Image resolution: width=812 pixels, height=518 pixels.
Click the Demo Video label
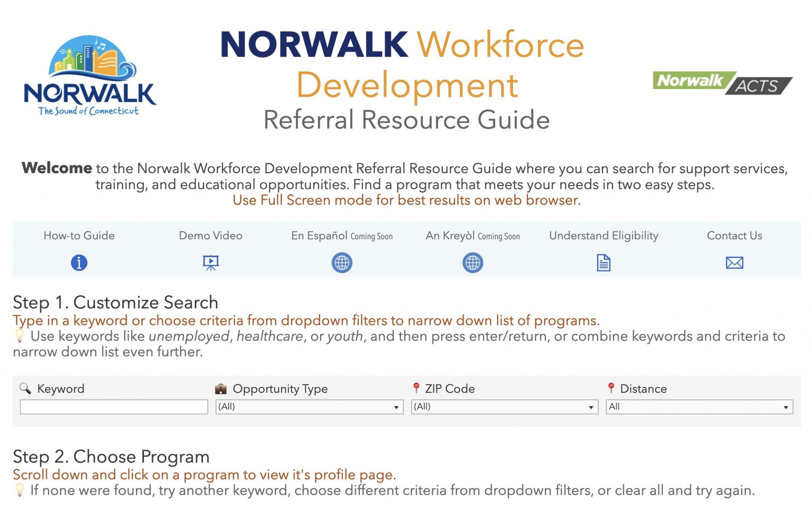211,235
